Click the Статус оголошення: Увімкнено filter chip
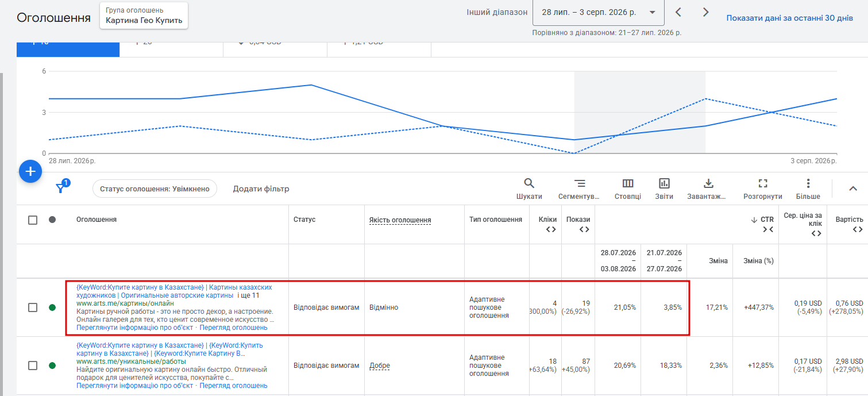 coord(155,189)
